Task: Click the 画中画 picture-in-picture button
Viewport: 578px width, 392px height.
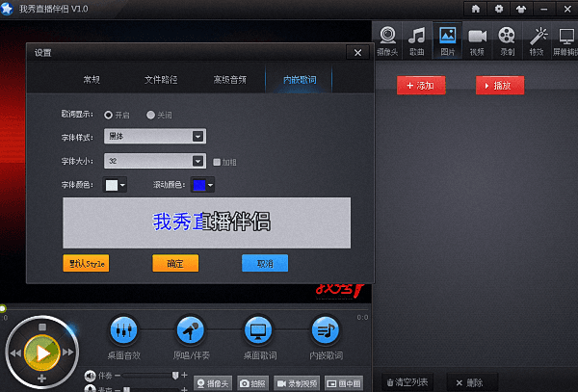Action: coord(344,383)
